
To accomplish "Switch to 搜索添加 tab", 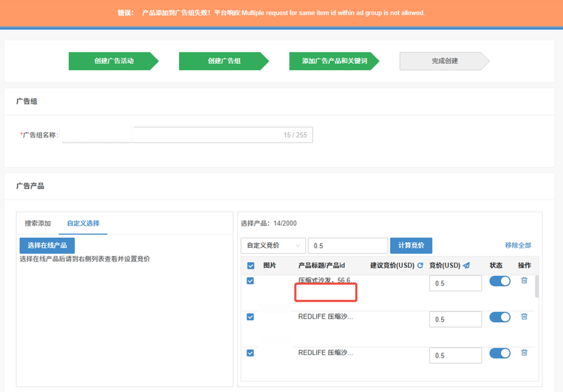I will 38,223.
